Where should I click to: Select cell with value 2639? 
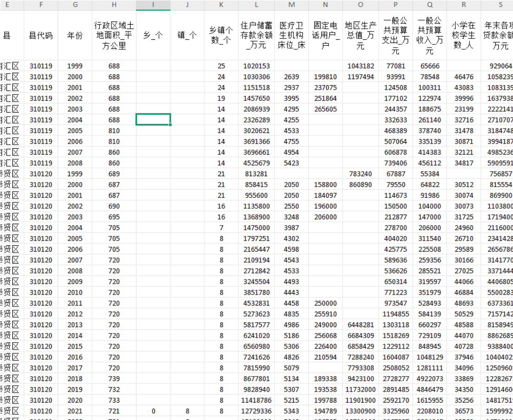click(291, 77)
